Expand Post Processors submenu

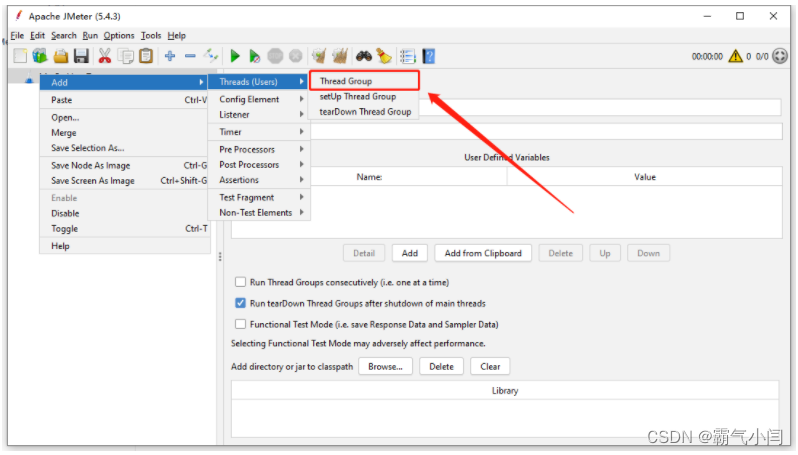(x=259, y=165)
